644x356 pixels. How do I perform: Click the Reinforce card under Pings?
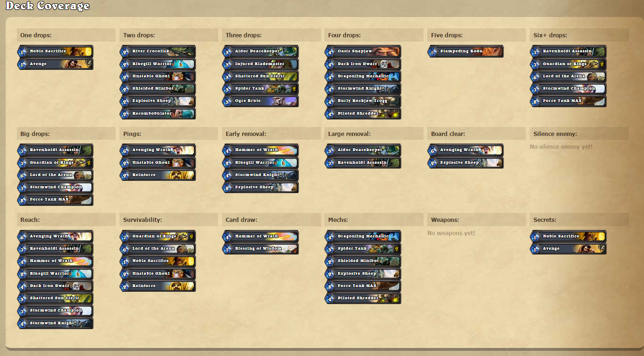coord(158,175)
